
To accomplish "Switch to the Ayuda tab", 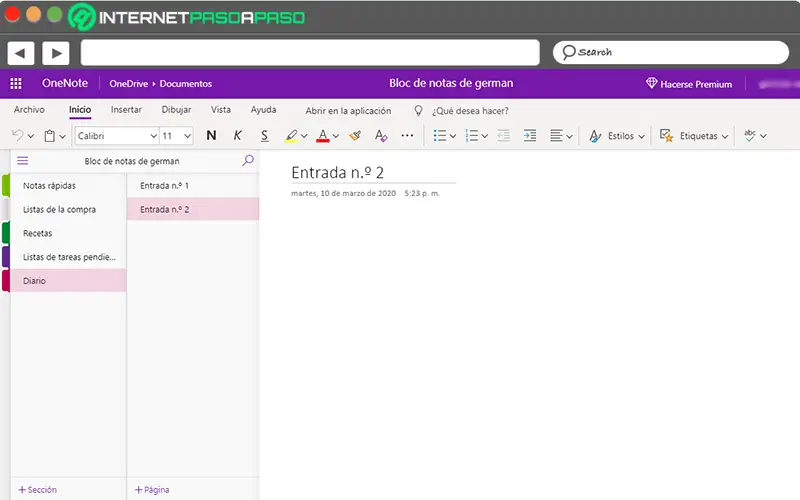I will pos(263,110).
